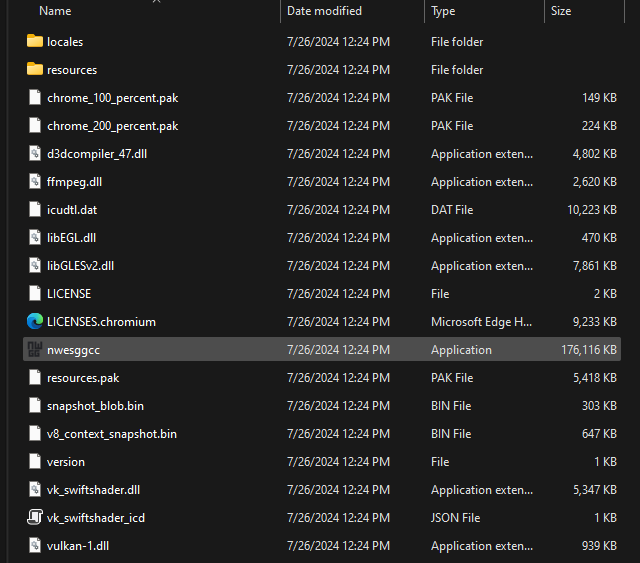Click the locales folder icon
The height and width of the screenshot is (563, 640).
[x=35, y=42]
